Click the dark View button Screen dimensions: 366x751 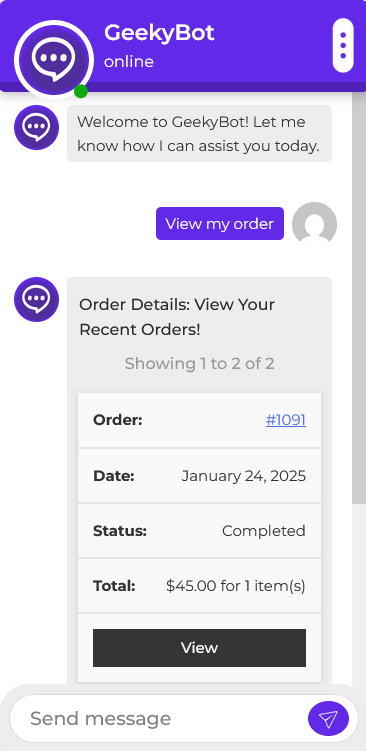coord(199,648)
